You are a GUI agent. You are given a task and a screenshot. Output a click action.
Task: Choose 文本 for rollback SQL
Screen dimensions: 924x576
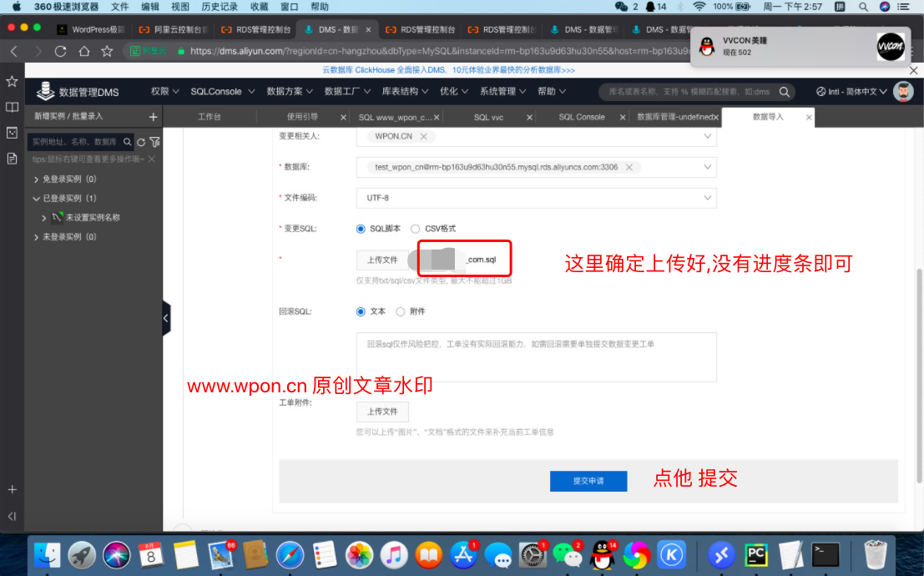(361, 311)
